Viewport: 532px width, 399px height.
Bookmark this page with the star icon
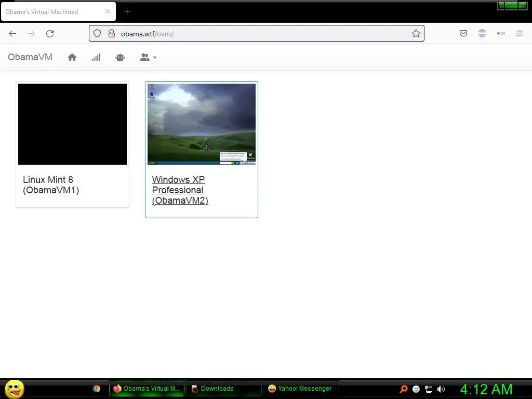(416, 33)
